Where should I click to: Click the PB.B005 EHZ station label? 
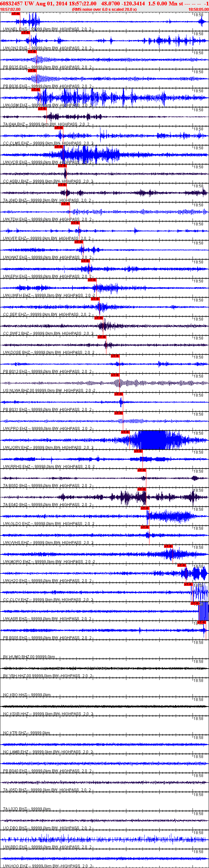point(15,638)
